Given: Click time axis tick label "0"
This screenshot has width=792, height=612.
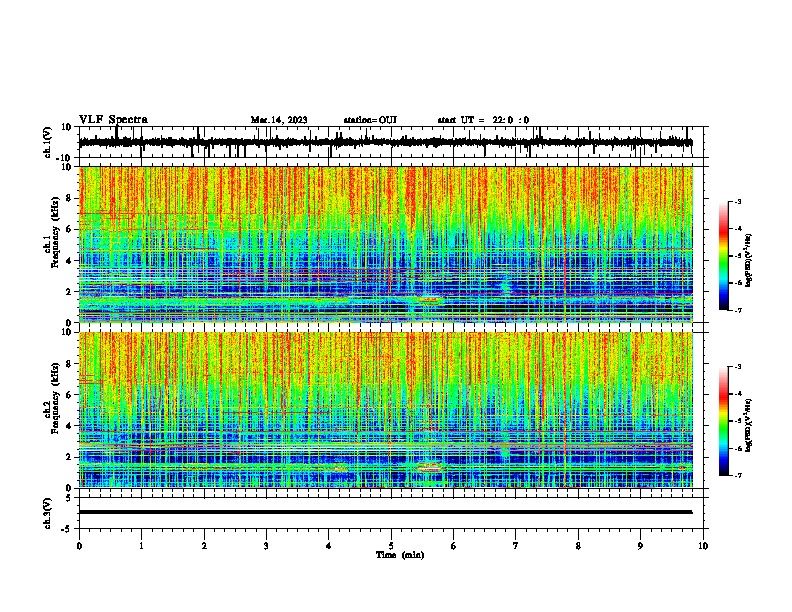Looking at the screenshot, I should coord(79,546).
